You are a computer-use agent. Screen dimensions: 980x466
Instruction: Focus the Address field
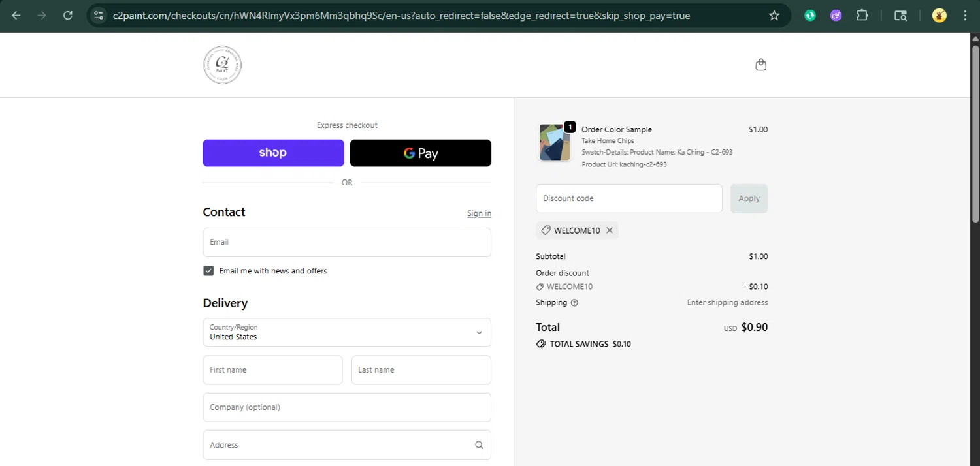click(347, 445)
